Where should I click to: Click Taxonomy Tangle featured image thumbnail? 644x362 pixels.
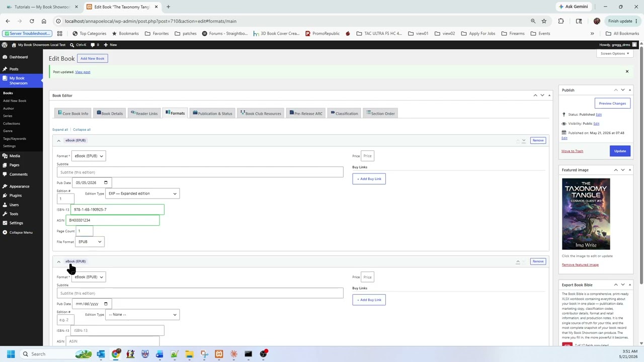point(586,214)
